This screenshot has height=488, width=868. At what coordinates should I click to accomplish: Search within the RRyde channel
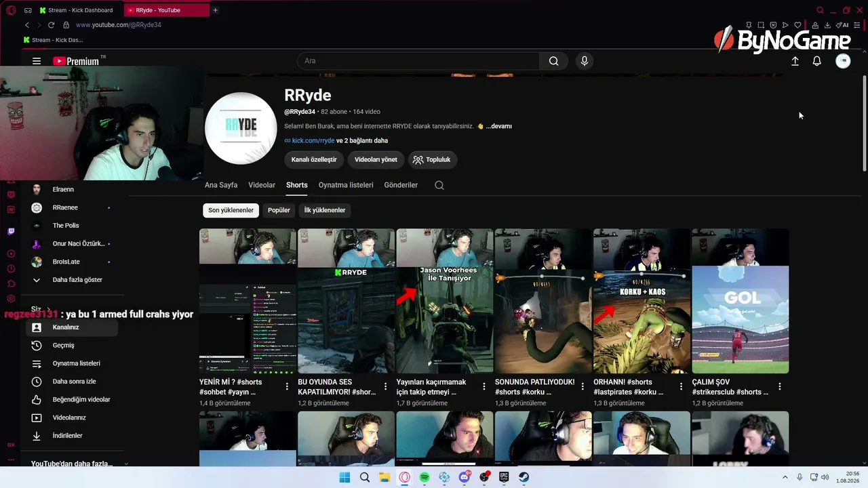(439, 185)
